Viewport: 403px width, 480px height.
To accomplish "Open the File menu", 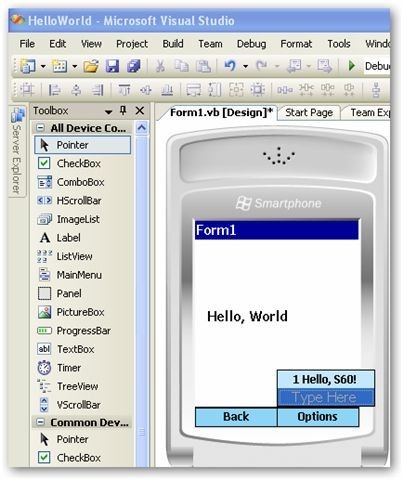I will (x=27, y=44).
